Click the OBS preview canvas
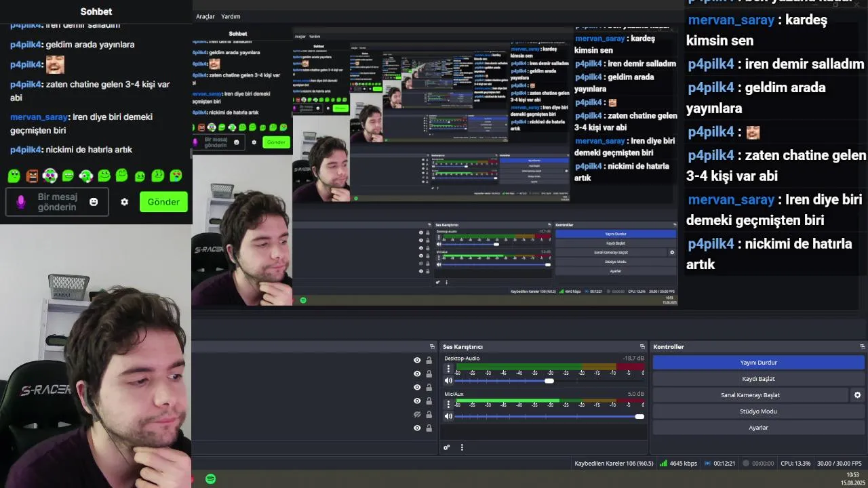 tap(435, 167)
